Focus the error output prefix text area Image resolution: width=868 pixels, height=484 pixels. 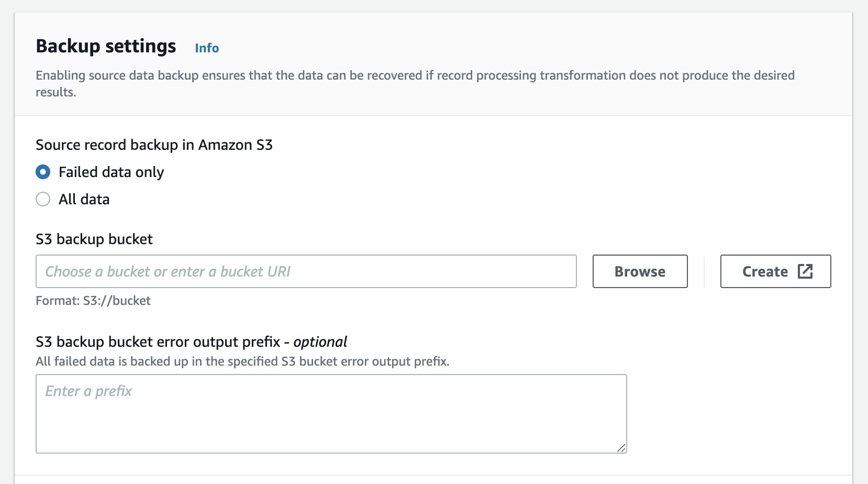click(x=331, y=413)
